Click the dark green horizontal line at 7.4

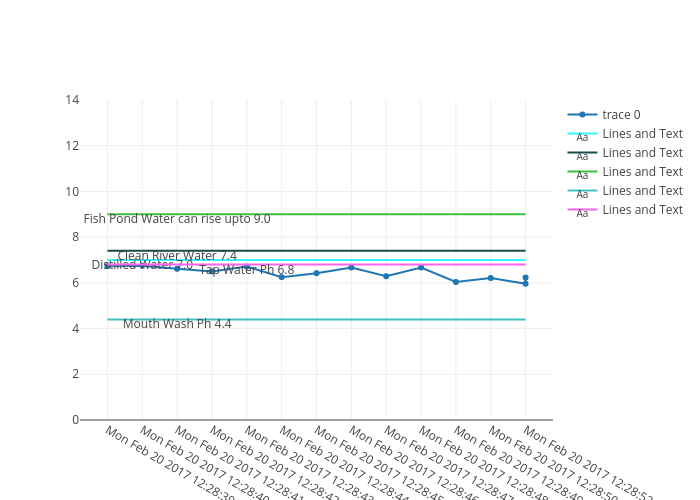click(x=400, y=251)
